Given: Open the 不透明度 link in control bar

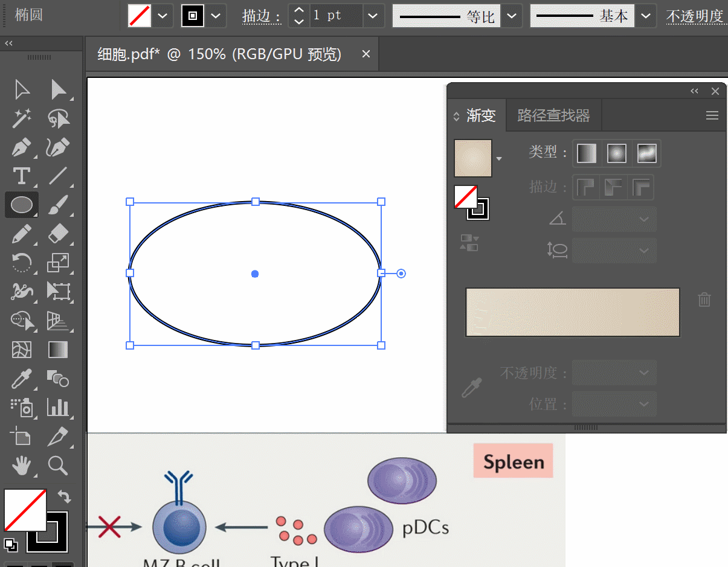Looking at the screenshot, I should (695, 16).
